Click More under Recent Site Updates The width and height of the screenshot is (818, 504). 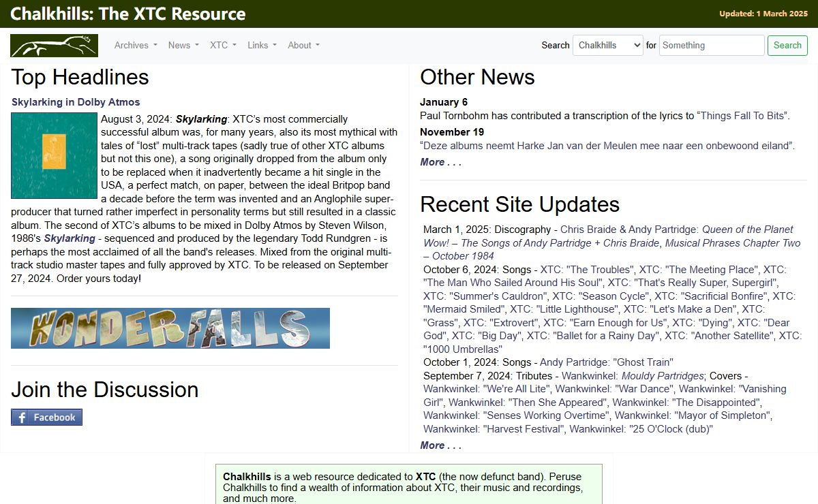point(440,445)
